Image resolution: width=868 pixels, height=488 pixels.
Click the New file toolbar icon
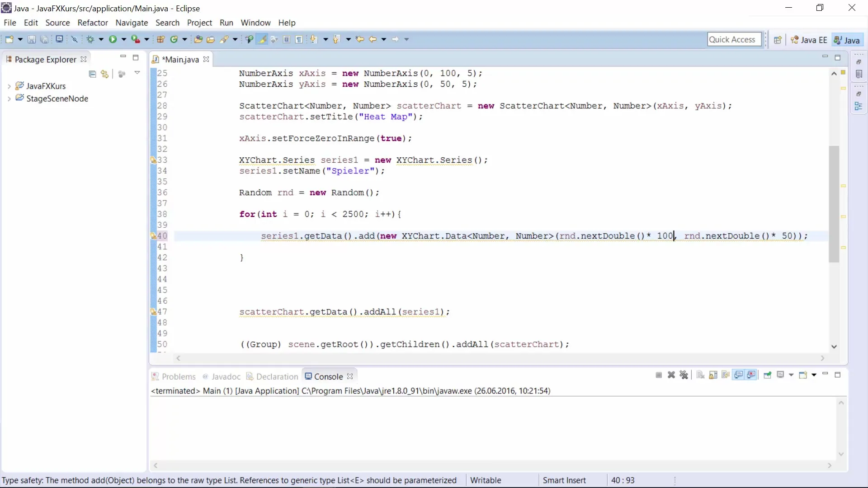[x=9, y=39]
